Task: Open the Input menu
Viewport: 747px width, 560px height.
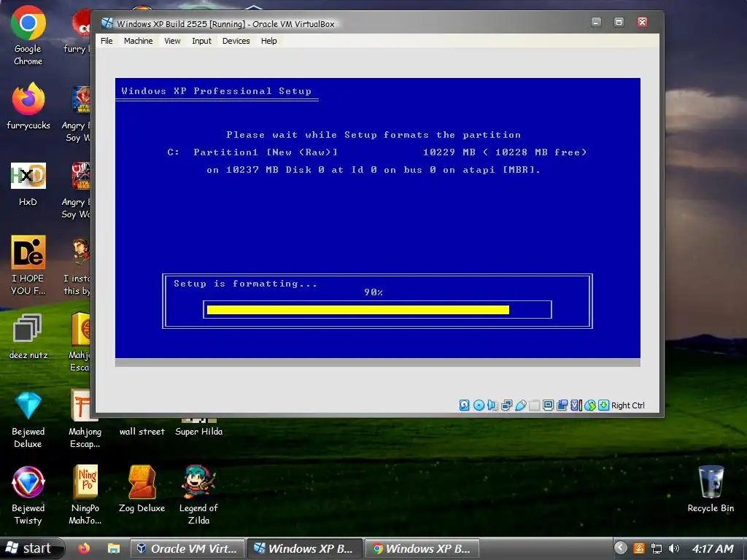Action: point(201,41)
